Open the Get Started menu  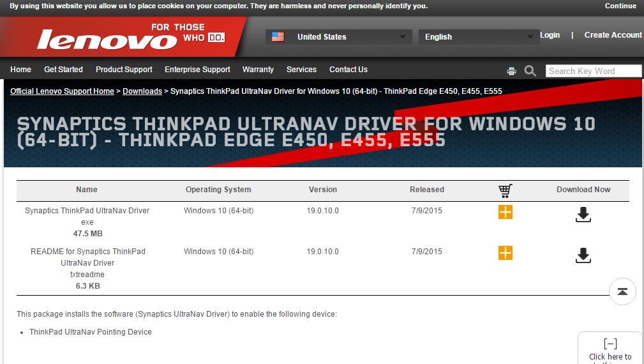click(63, 70)
